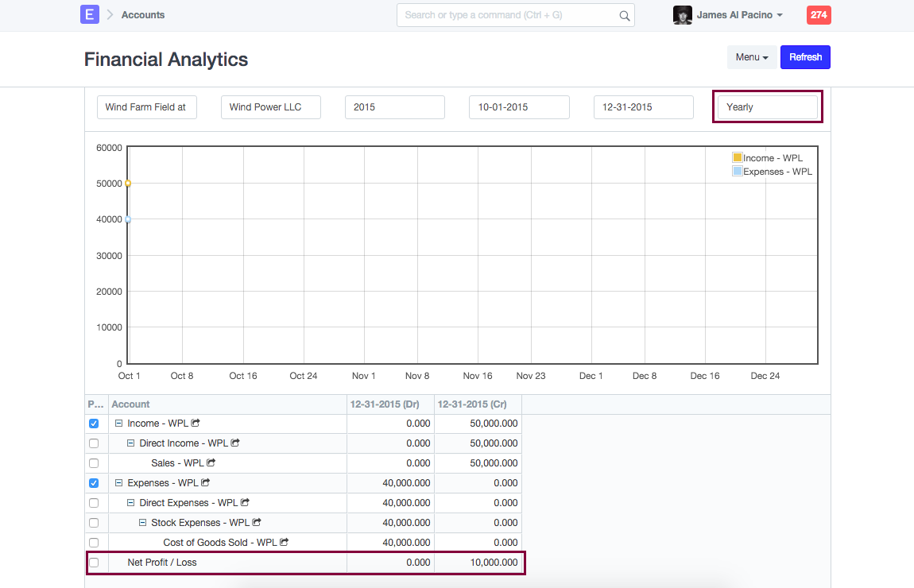The height and width of the screenshot is (588, 914).
Task: Collapse the Direct Expenses - WPL group
Action: click(131, 502)
